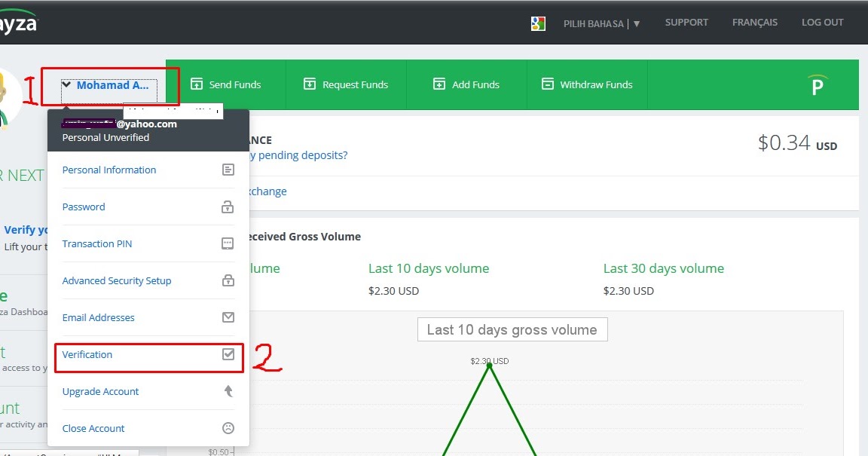Click the Received Gross Volume heading

click(x=305, y=237)
